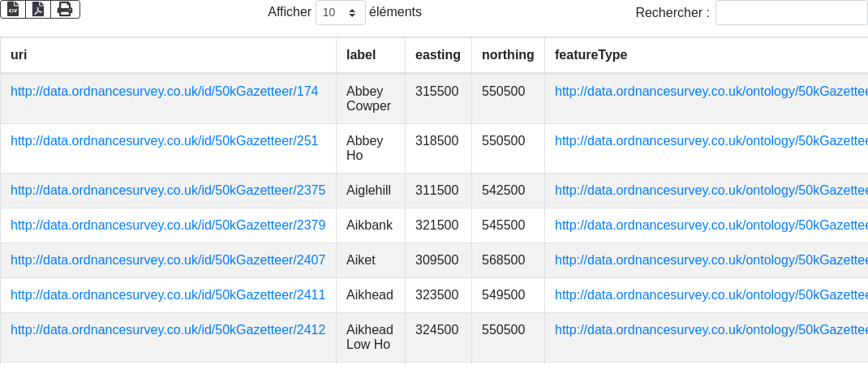The height and width of the screenshot is (365, 868).
Task: Sort by the northing column header
Action: coord(508,55)
